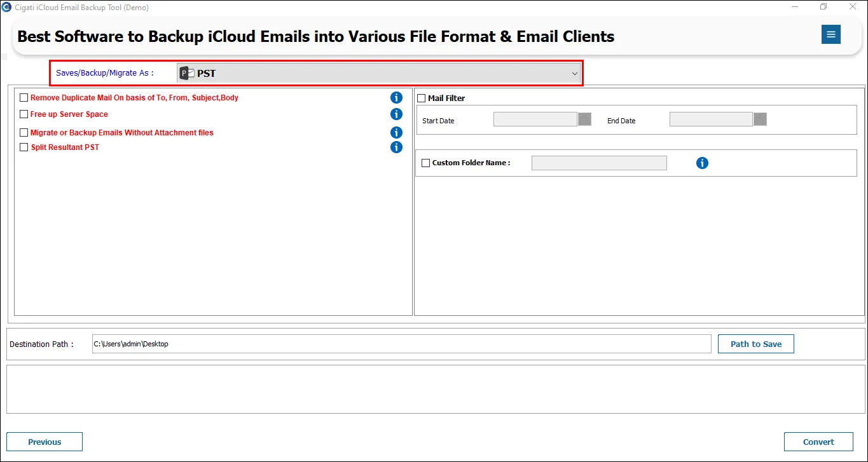Expand the Saves/Backup/Migrate As PST dropdown
This screenshot has width=868, height=462.
pyautogui.click(x=378, y=73)
